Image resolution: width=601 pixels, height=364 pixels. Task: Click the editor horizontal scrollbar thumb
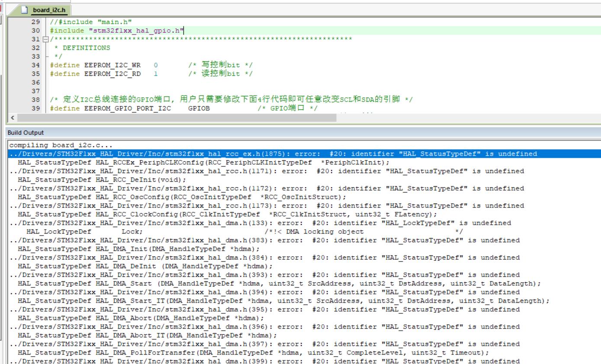pyautogui.click(x=177, y=118)
